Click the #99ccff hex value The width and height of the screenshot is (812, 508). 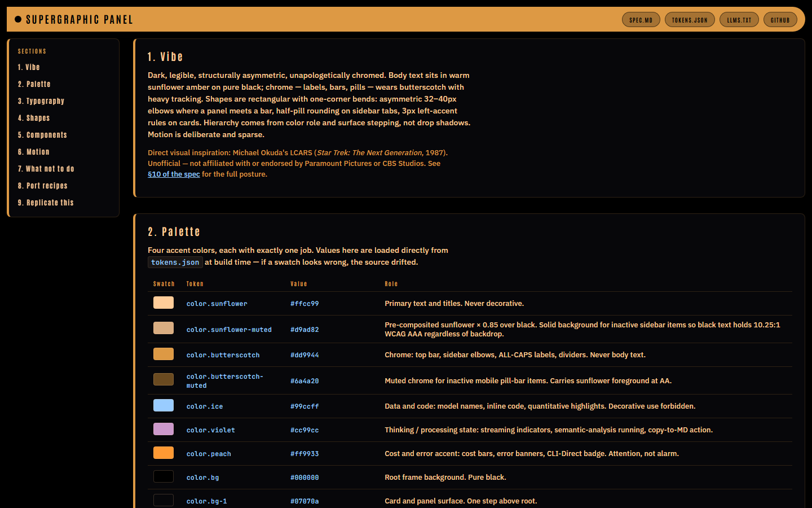(304, 406)
